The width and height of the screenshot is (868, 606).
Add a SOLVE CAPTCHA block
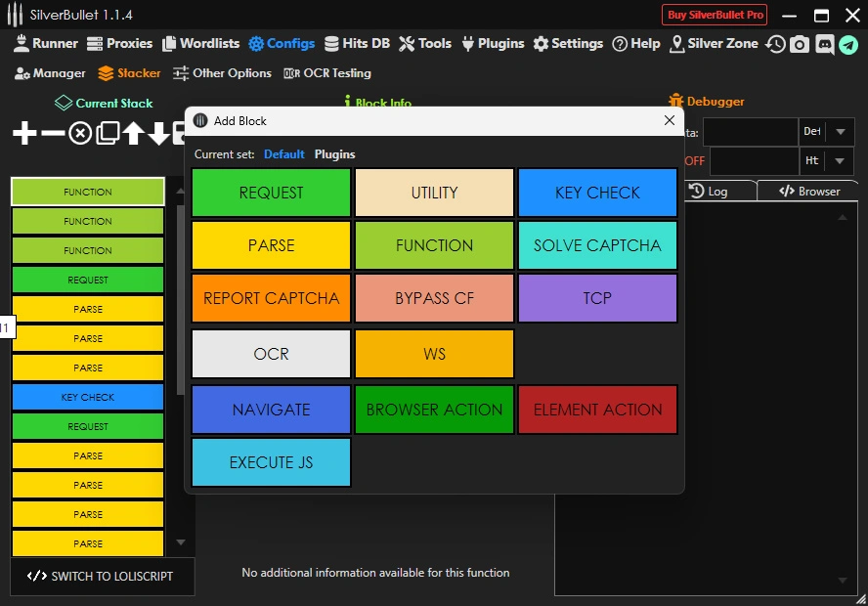pyautogui.click(x=597, y=245)
